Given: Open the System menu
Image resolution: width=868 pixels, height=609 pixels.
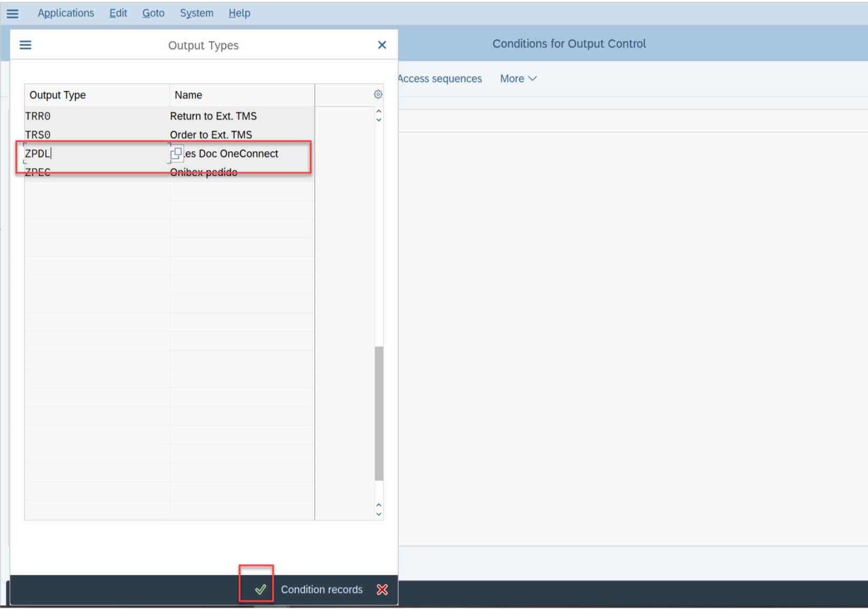Looking at the screenshot, I should [196, 13].
